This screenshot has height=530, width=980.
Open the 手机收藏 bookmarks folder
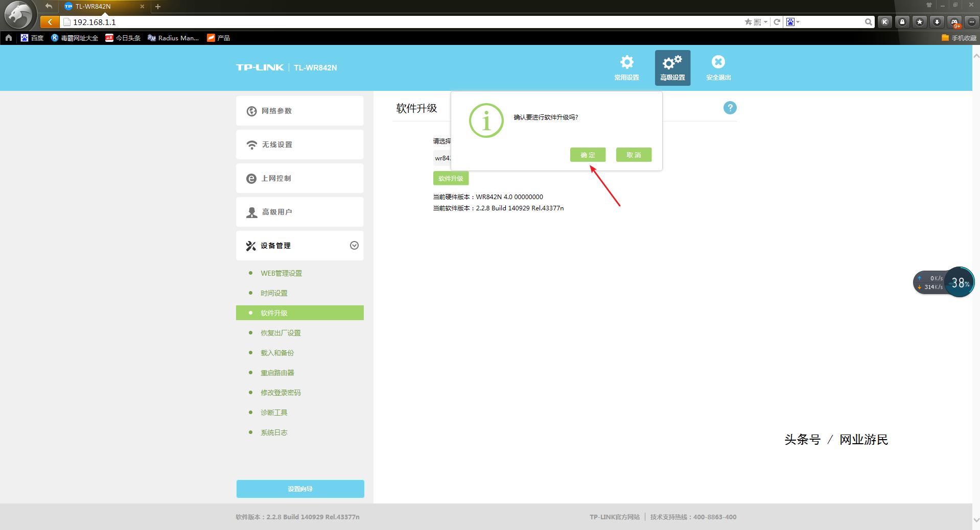tap(959, 38)
